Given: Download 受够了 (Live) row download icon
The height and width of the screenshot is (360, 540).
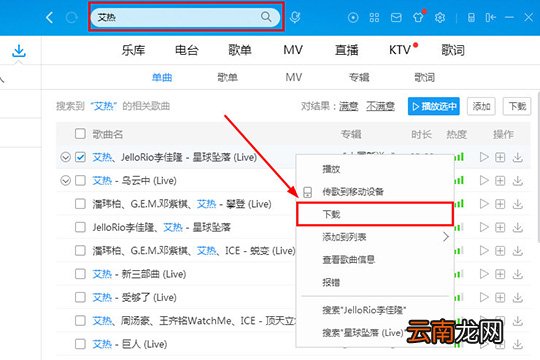Looking at the screenshot, I should click(x=517, y=297).
